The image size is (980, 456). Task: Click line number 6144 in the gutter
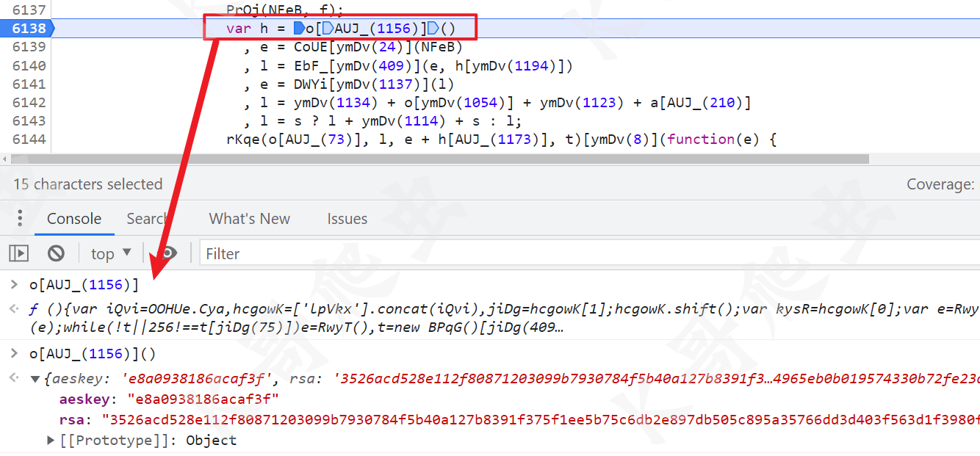(29, 139)
